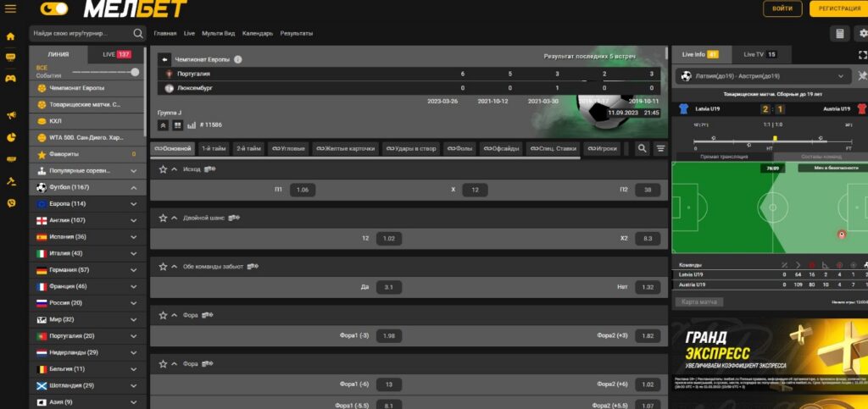Open the live TV monitor sidebar icon
The width and height of the screenshot is (868, 409).
10,57
